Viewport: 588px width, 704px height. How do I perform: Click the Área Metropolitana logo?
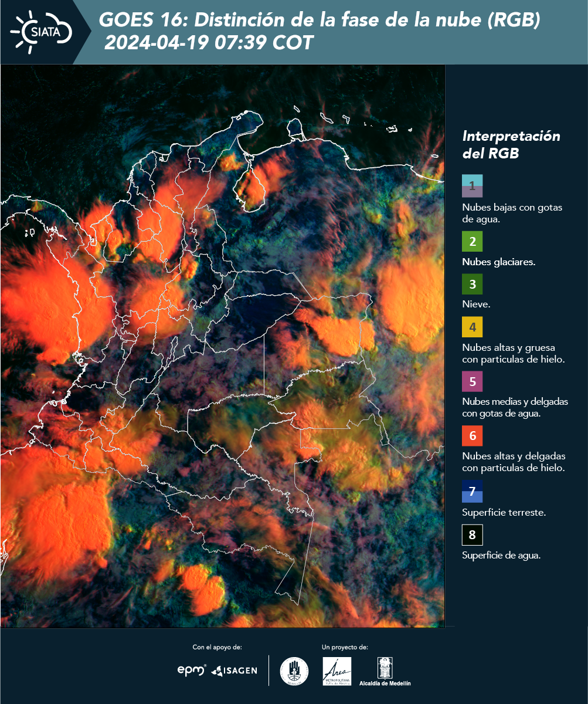(337, 671)
